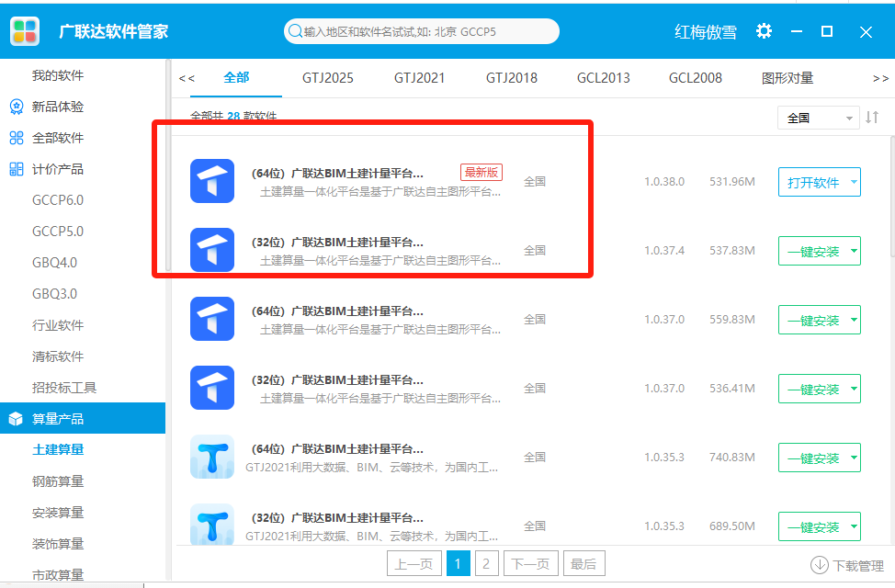The height and width of the screenshot is (588, 895).
Task: Open the 全国 region dropdown
Action: (x=819, y=119)
